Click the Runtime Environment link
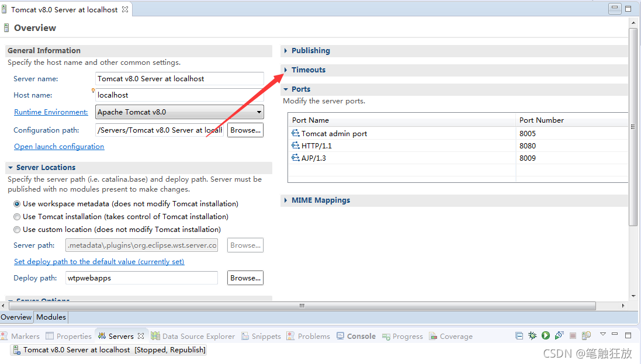Screen dimensions: 641x364 pyautogui.click(x=51, y=112)
